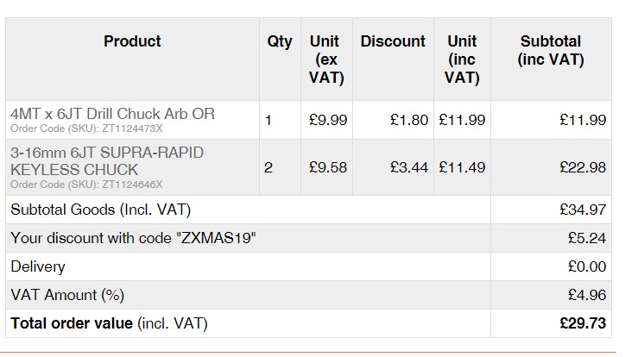644x357 pixels.
Task: Click the ZXMAS19 discount code row label
Action: pyautogui.click(x=133, y=238)
